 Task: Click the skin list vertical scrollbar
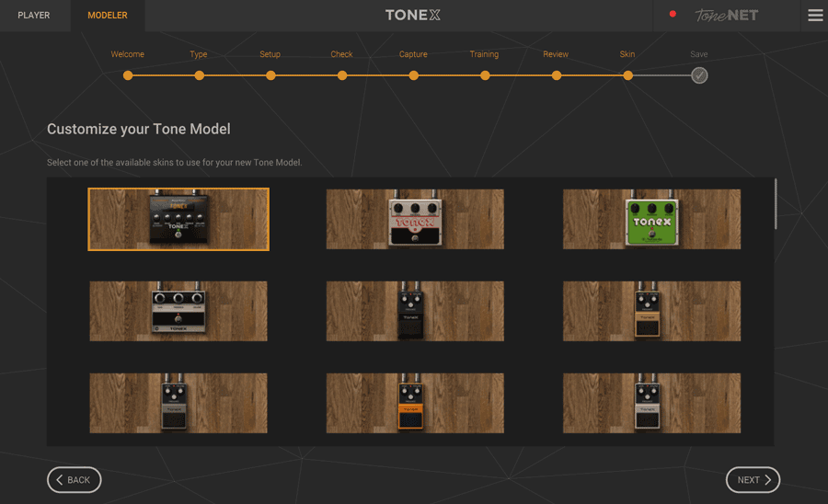[776, 203]
